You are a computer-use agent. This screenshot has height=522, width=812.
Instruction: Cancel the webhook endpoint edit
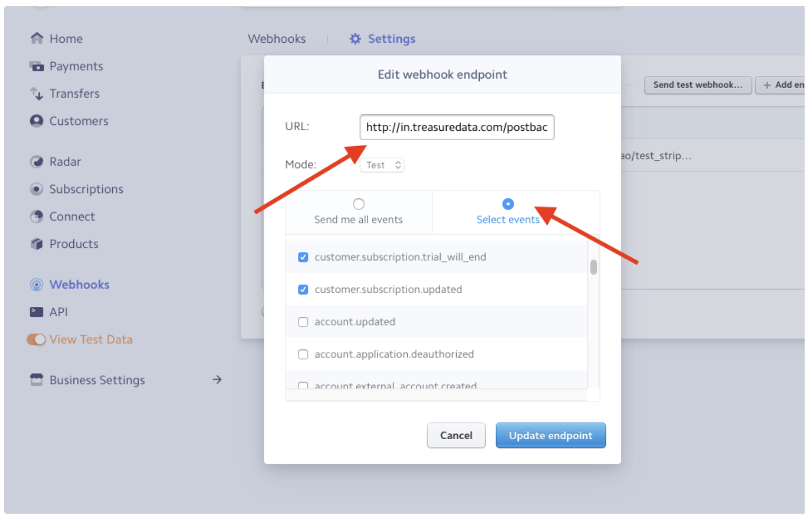click(456, 436)
